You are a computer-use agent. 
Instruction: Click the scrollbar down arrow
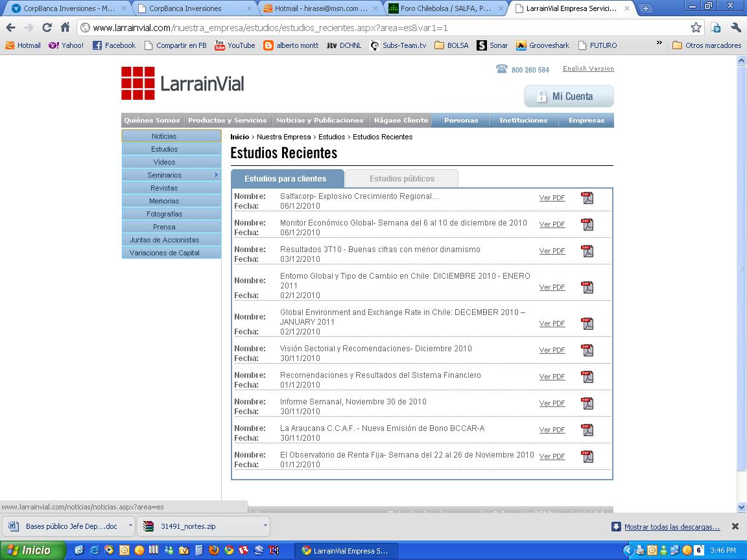(741, 507)
